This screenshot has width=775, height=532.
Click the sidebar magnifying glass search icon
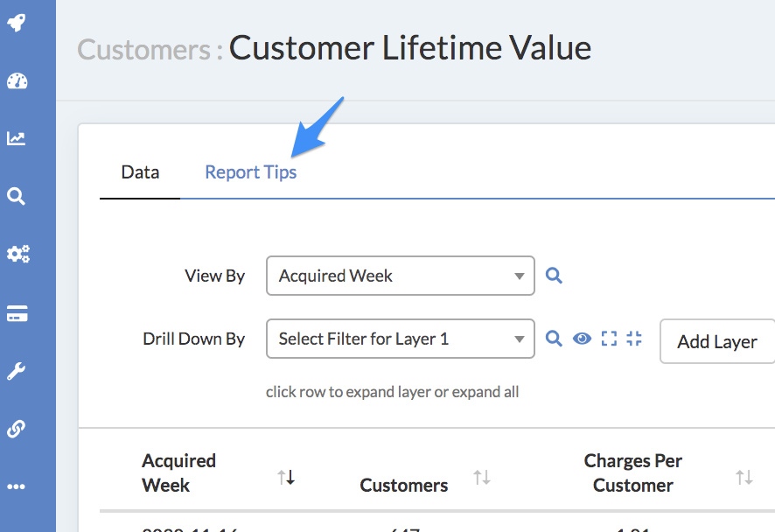point(17,196)
